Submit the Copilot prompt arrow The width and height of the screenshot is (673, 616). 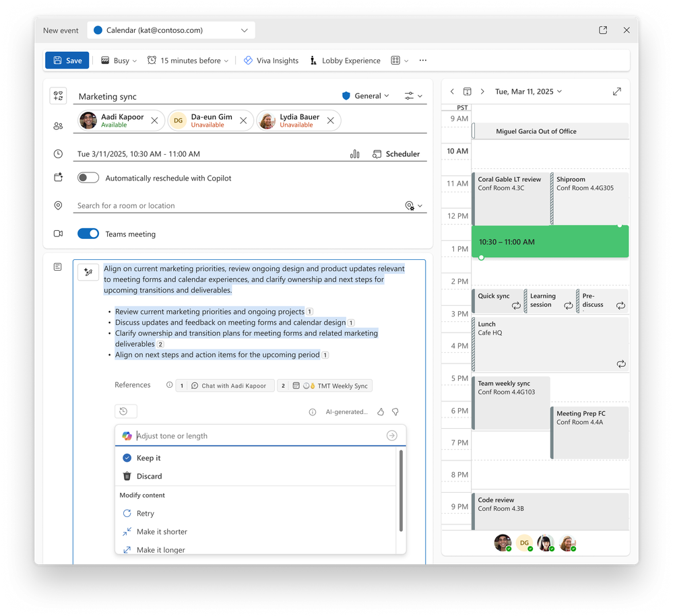pyautogui.click(x=392, y=436)
